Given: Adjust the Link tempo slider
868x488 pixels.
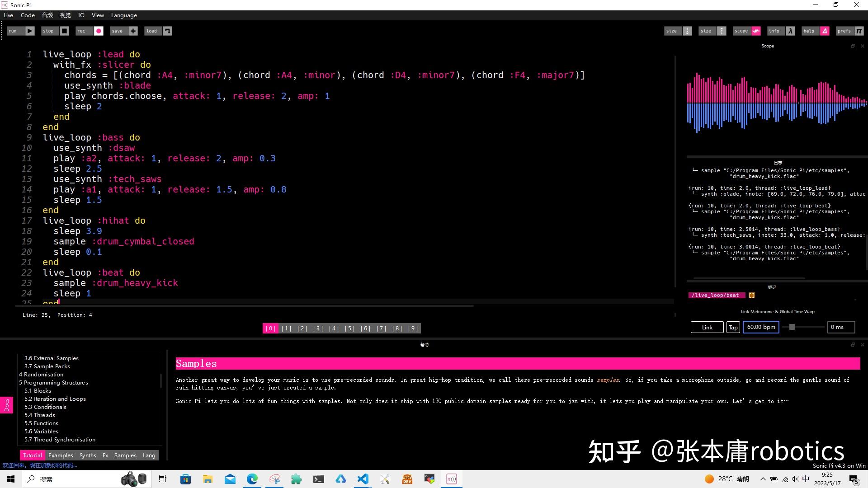Looking at the screenshot, I should click(x=791, y=327).
